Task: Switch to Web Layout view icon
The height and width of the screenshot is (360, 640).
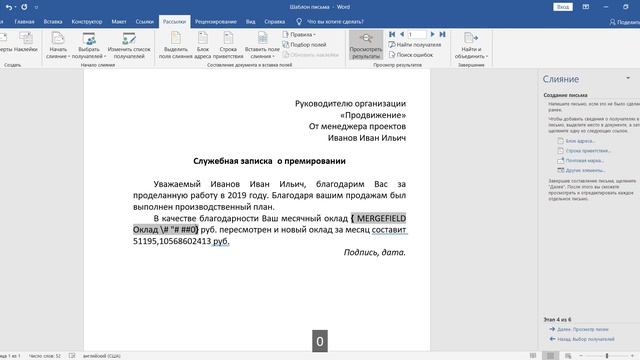Action: click(x=568, y=356)
